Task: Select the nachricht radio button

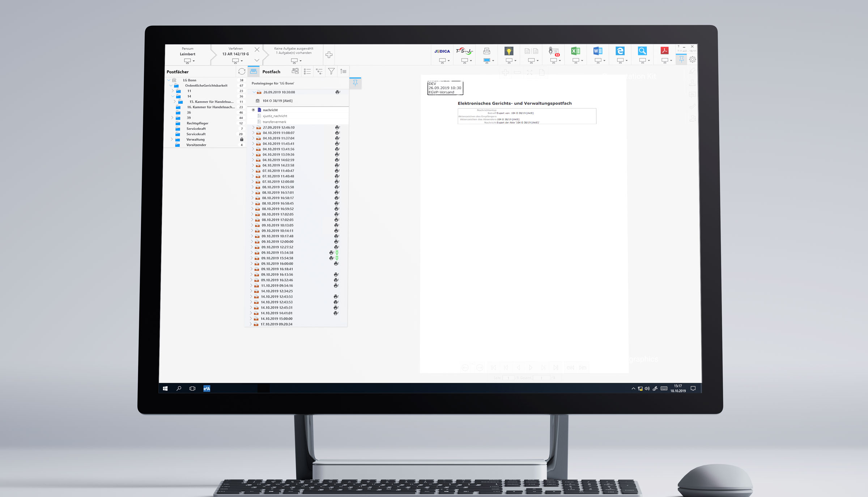Action: [253, 110]
